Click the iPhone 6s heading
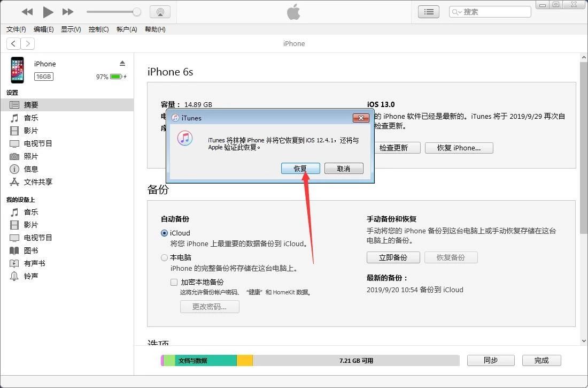 tap(170, 72)
